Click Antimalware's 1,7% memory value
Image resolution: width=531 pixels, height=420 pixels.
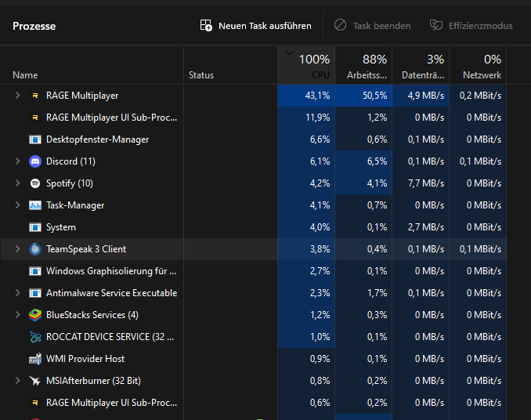click(377, 293)
